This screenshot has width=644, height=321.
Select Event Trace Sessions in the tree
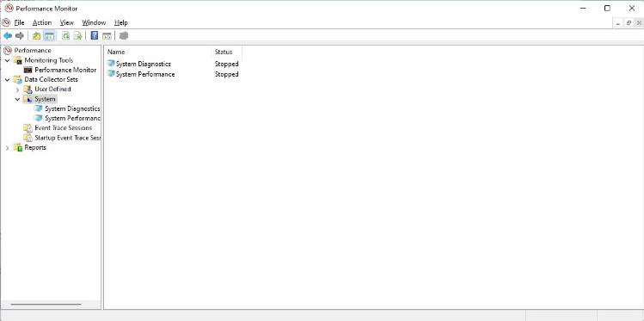(x=64, y=128)
